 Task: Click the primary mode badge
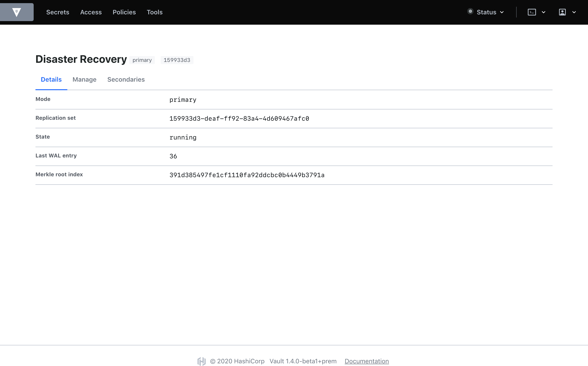(x=142, y=60)
